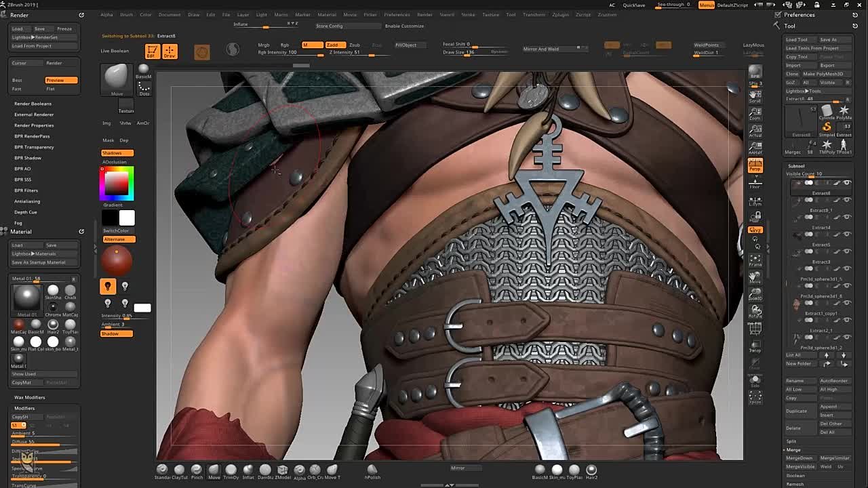Select the ClayTubes brush icon
868x488 pixels.
click(179, 470)
